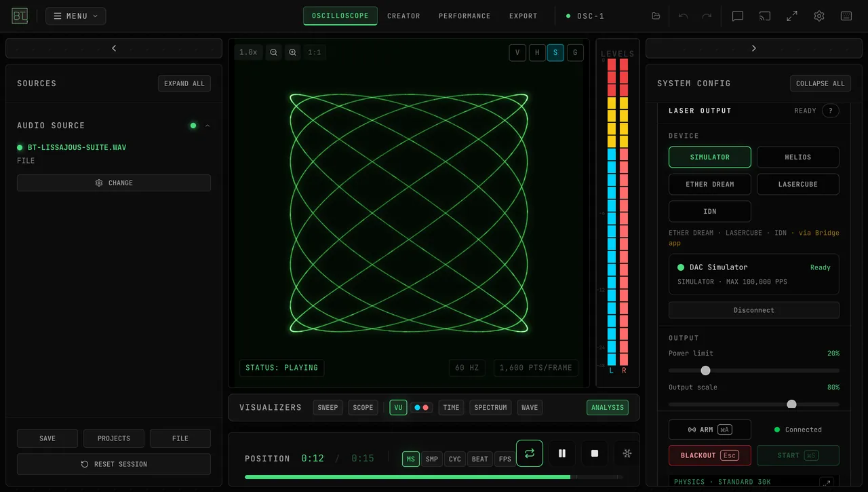Image resolution: width=868 pixels, height=492 pixels.
Task: Click the redo arrow icon
Action: click(x=707, y=16)
